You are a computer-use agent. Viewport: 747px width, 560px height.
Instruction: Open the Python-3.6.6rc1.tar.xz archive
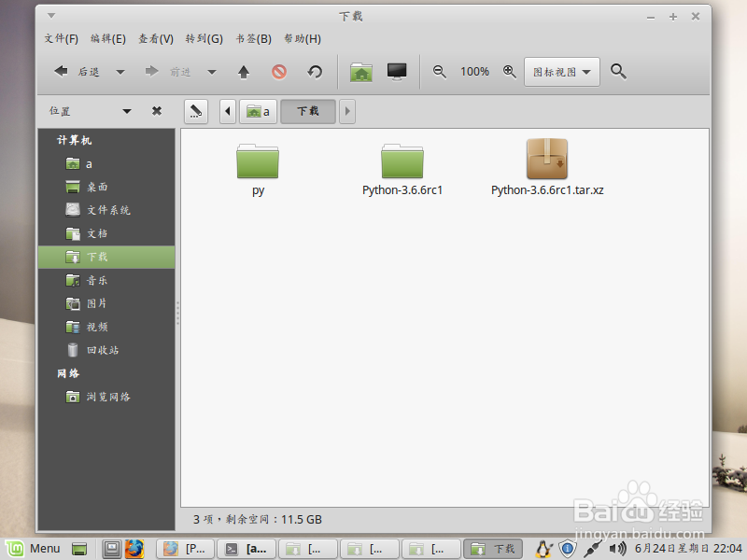pos(547,161)
